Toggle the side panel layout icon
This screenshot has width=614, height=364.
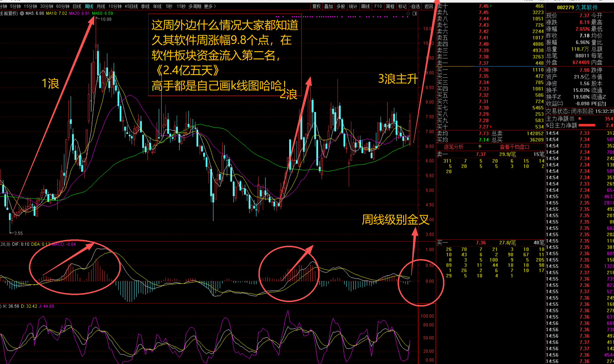click(x=415, y=14)
